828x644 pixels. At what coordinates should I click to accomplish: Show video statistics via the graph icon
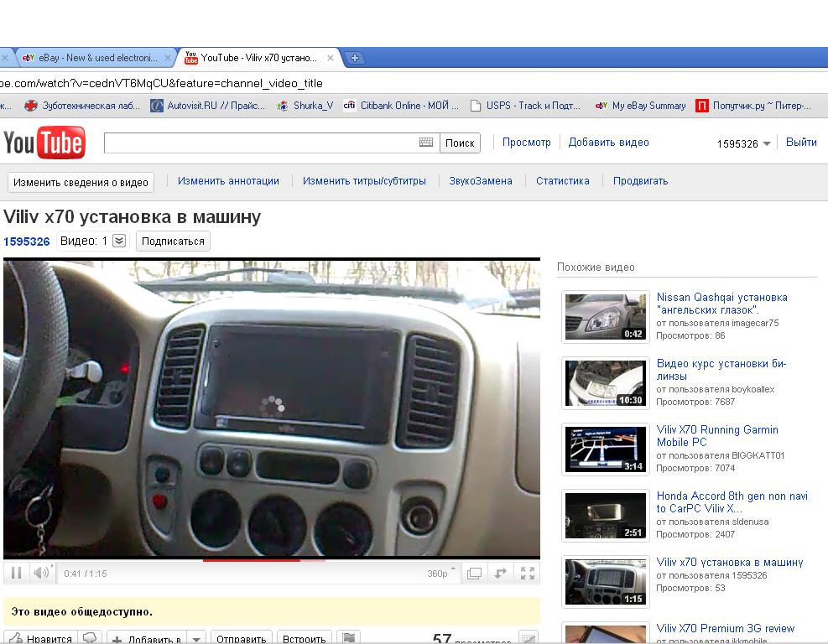528,638
